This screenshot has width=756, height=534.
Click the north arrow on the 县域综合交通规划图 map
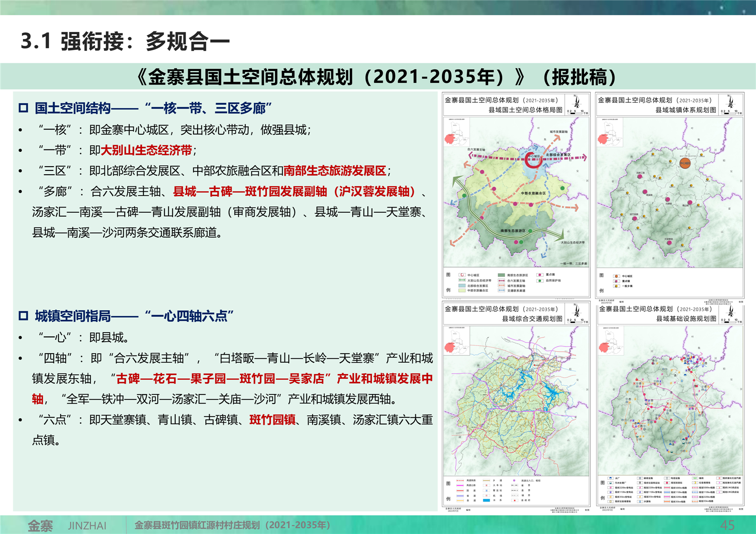[x=577, y=311]
